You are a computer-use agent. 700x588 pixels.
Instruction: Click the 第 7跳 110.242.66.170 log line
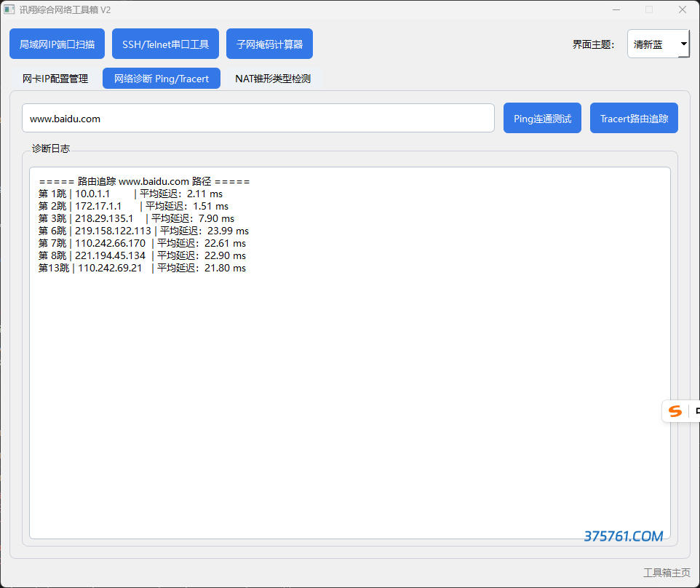coord(142,243)
